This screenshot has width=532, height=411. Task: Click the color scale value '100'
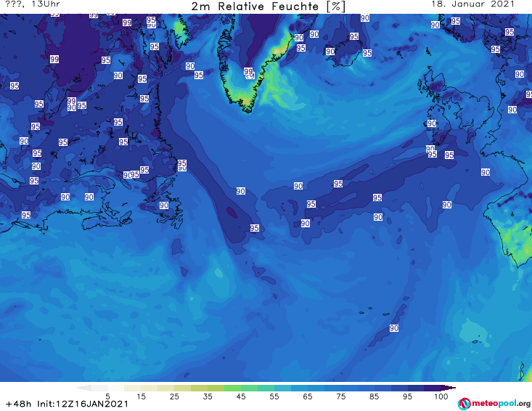(441, 396)
